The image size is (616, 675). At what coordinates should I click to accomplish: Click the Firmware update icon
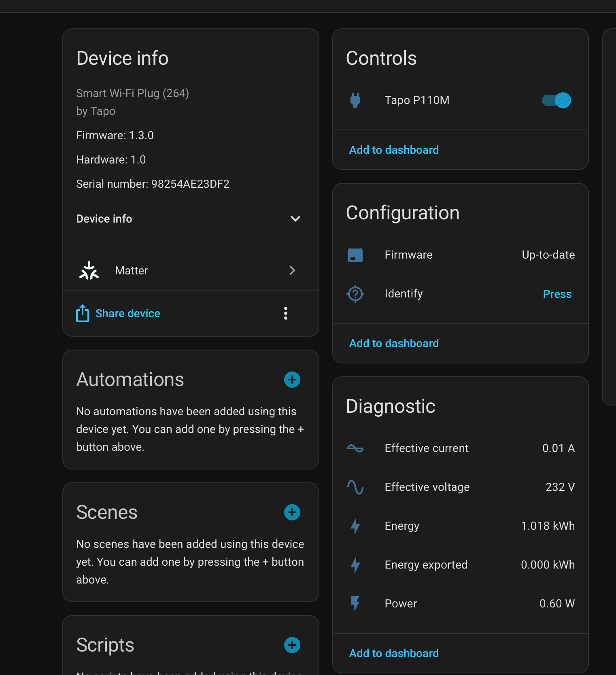355,255
